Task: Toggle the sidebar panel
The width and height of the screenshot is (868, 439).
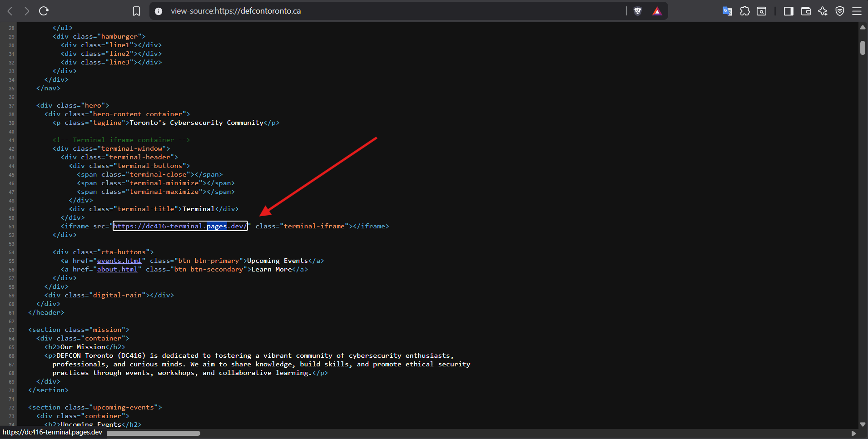Action: (788, 11)
